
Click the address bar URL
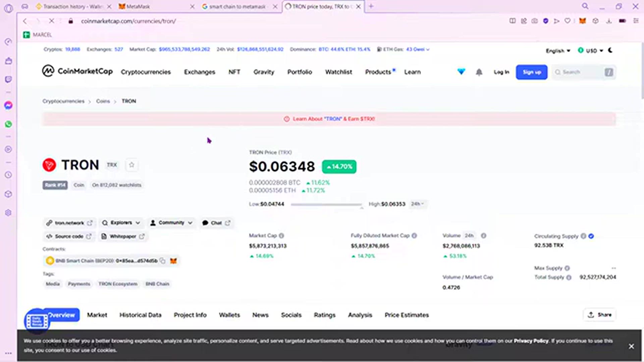point(128,21)
